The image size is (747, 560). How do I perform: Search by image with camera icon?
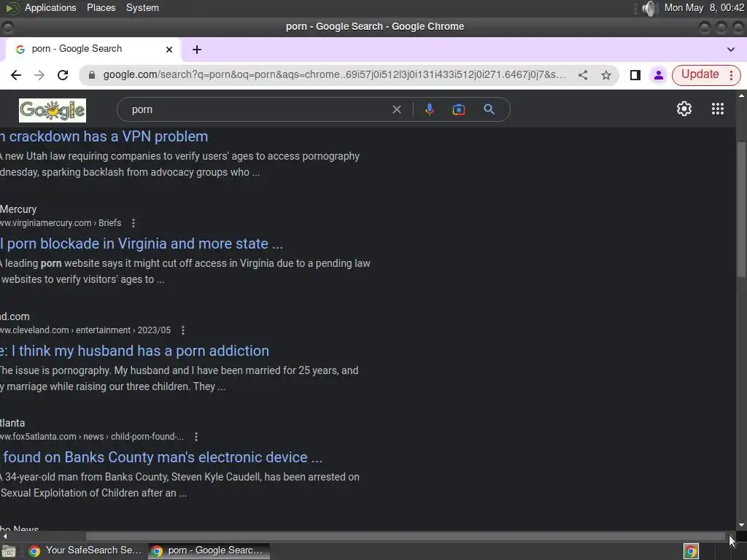pos(458,109)
